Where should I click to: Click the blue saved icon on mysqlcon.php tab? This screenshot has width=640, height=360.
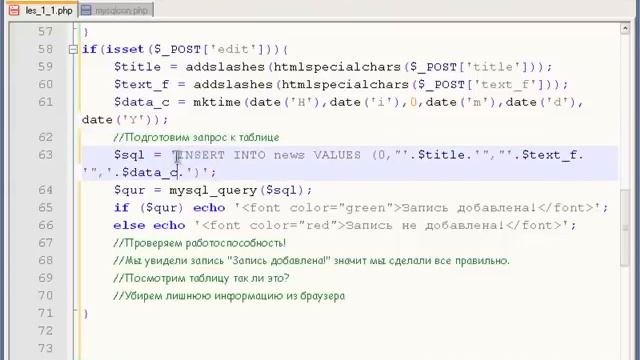tap(86, 10)
